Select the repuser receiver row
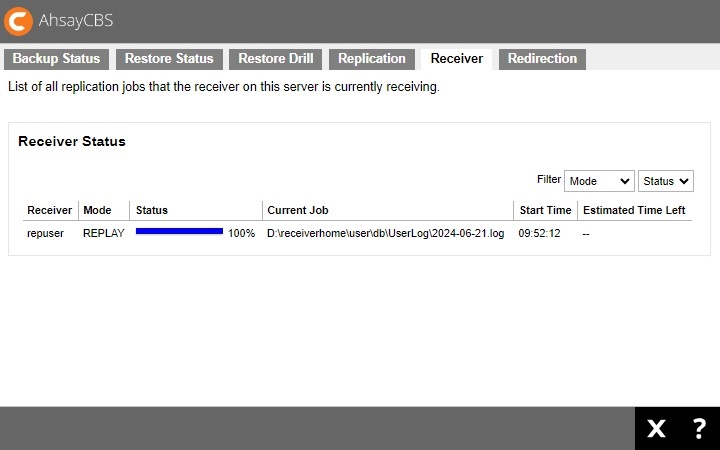Image resolution: width=720 pixels, height=450 pixels. click(x=45, y=233)
